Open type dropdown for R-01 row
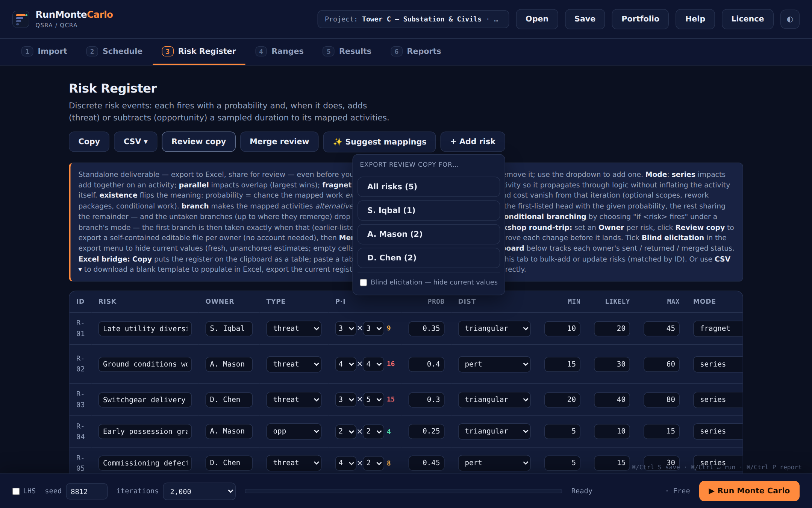 [294, 329]
